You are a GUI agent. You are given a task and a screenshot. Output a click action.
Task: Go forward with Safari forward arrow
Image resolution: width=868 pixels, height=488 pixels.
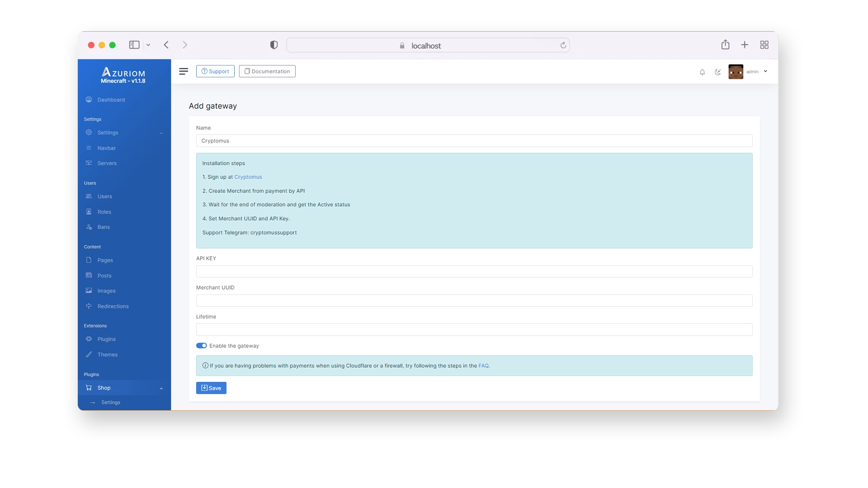[x=185, y=45]
